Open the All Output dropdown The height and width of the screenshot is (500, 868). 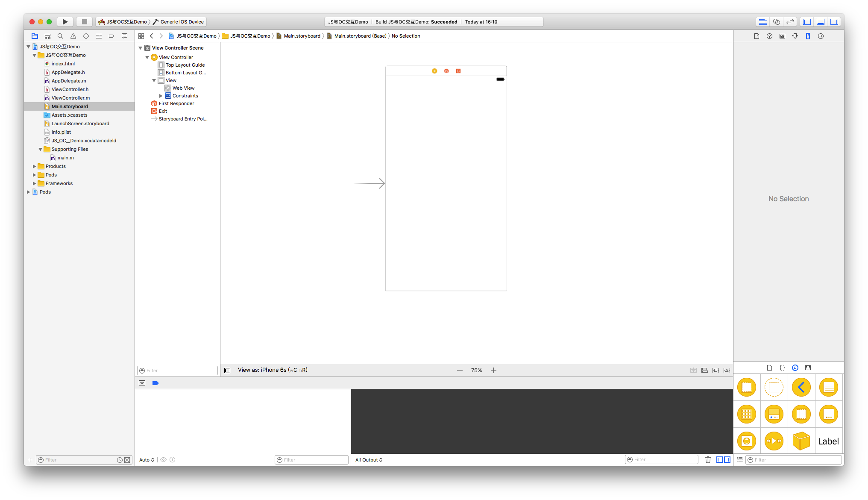tap(368, 460)
